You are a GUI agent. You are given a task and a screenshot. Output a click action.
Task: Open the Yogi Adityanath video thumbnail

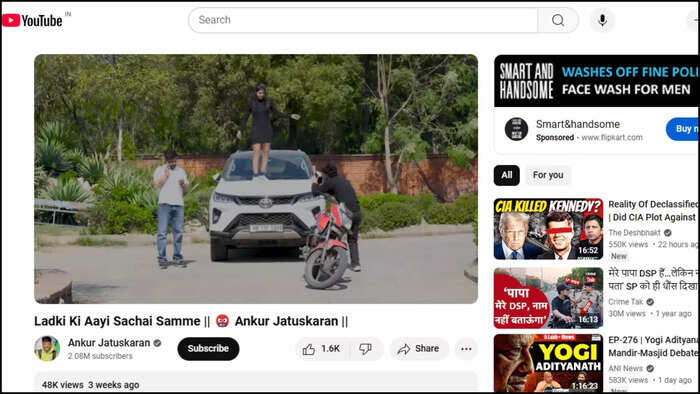coord(548,363)
